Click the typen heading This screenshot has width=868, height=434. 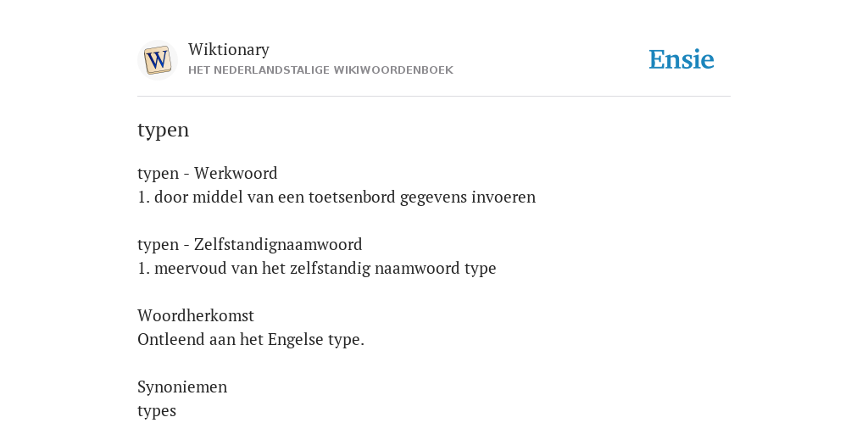tap(164, 130)
